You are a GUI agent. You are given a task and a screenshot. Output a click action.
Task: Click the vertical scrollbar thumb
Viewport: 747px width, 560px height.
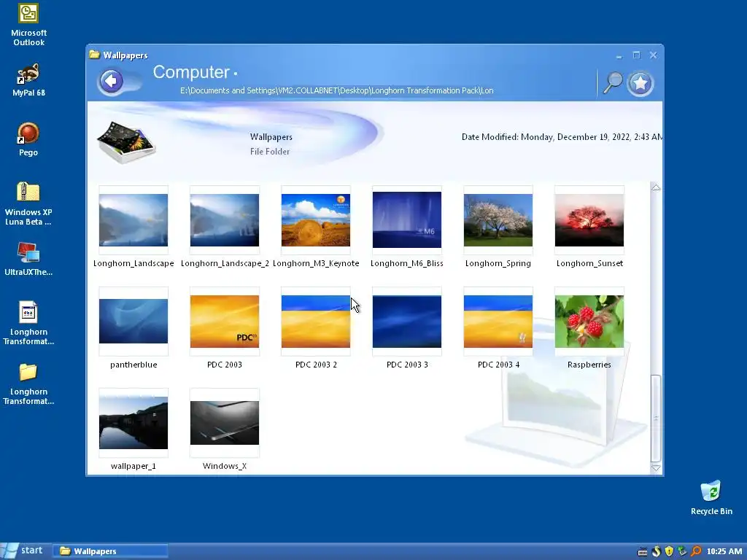[656, 418]
